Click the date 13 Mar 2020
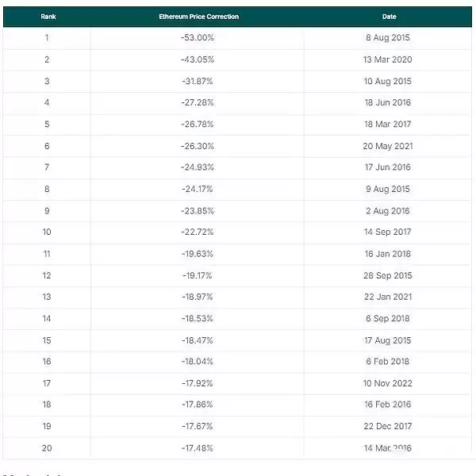The image size is (476, 476). coord(388,59)
